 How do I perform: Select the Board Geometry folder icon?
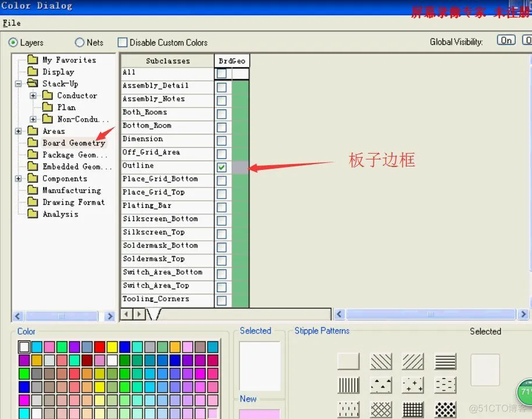[33, 143]
